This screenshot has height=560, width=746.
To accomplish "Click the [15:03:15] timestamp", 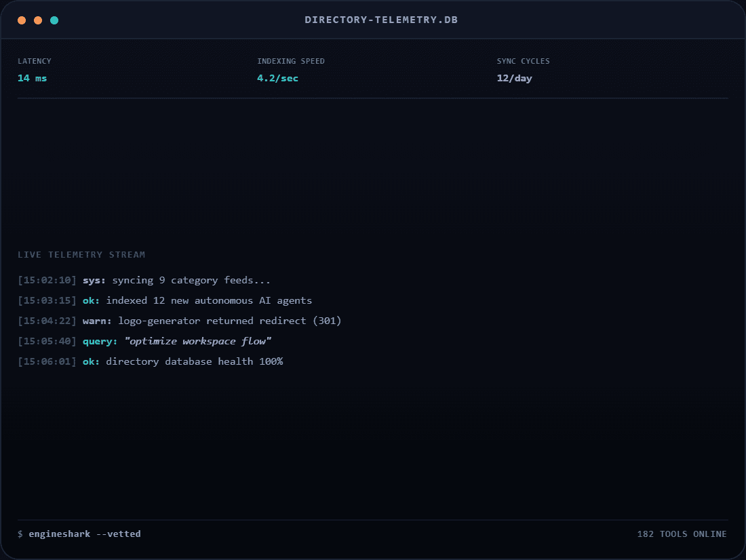I will point(47,301).
